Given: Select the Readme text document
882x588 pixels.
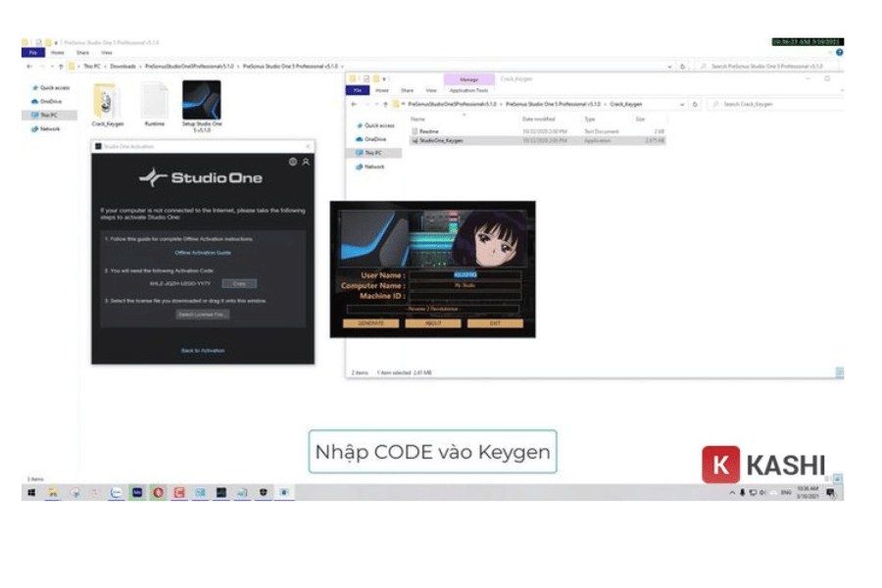Looking at the screenshot, I should point(428,130).
